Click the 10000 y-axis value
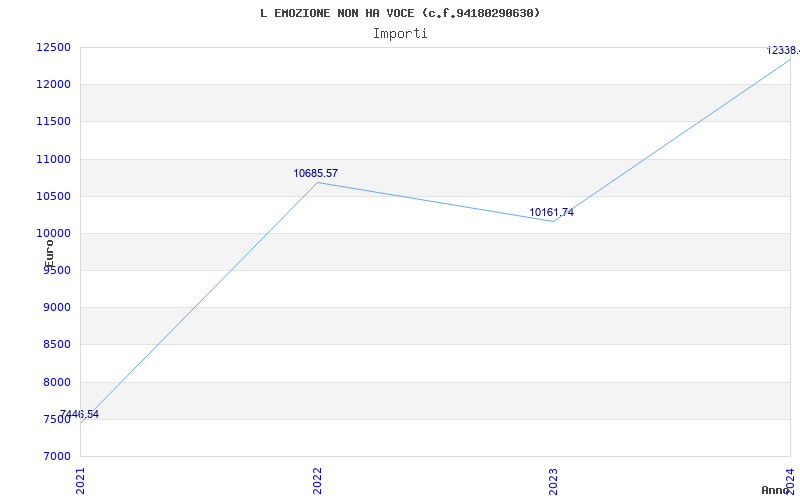Screen dimensions: 800x500 [53, 234]
